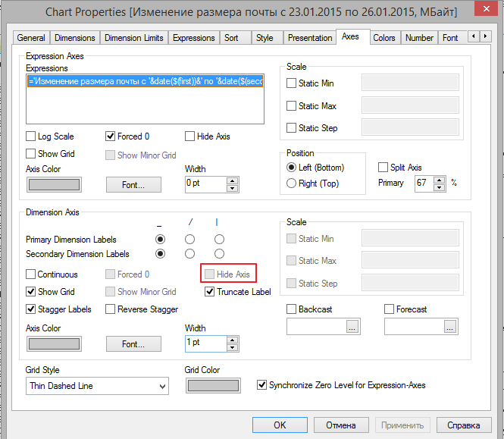Open the Dimension Limits tab
504x439 pixels.
click(134, 38)
